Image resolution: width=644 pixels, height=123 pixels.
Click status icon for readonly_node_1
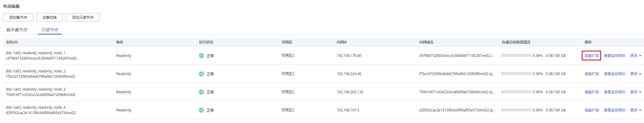(201, 56)
